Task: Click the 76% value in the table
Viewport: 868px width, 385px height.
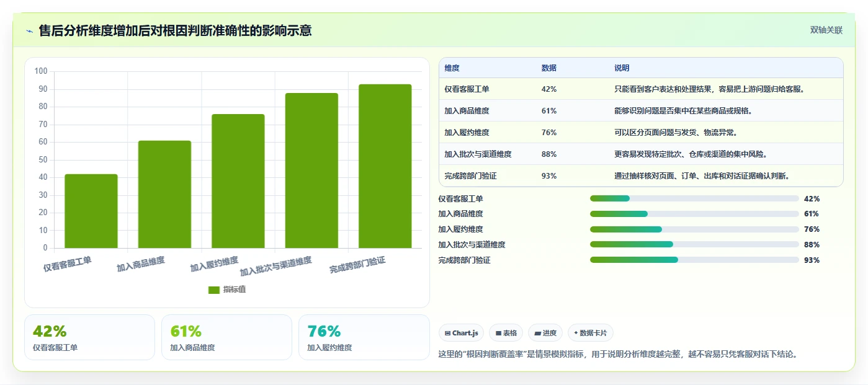Action: pos(548,133)
